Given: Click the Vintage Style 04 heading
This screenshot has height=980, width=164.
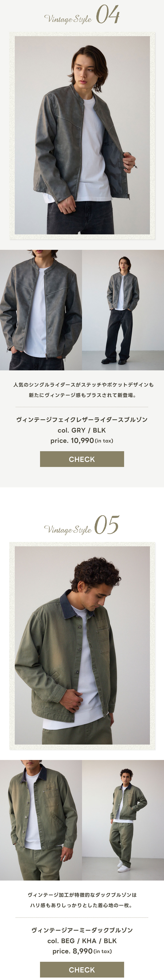Looking at the screenshot, I should tap(82, 15).
